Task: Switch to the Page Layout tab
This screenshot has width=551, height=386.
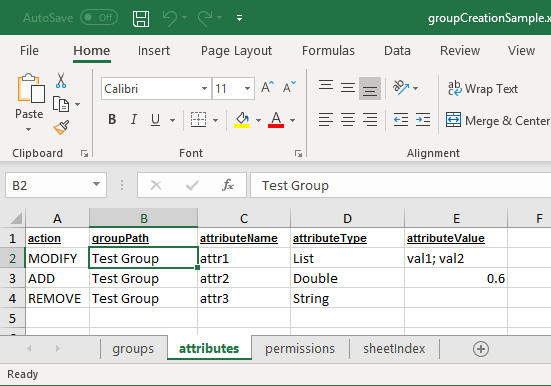Action: tap(236, 51)
